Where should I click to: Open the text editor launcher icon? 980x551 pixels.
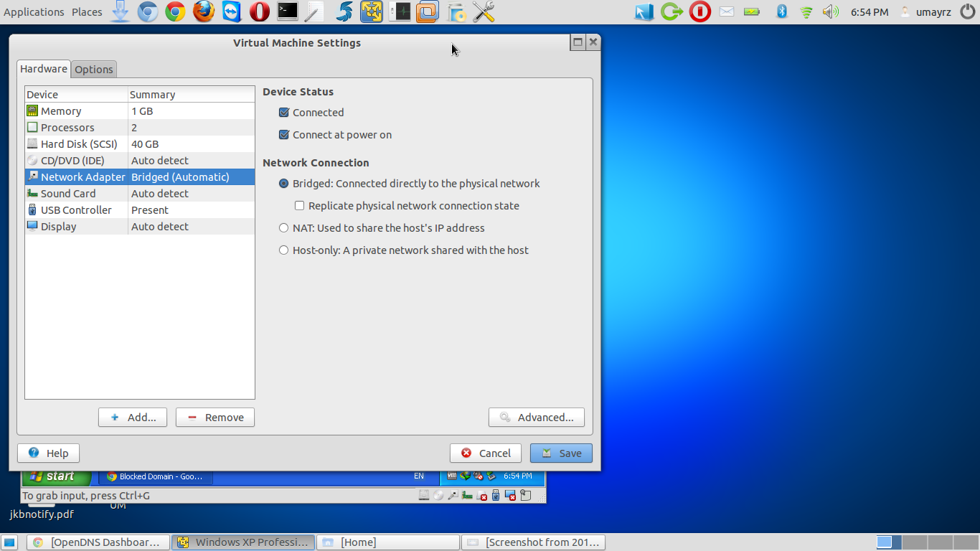tap(314, 11)
